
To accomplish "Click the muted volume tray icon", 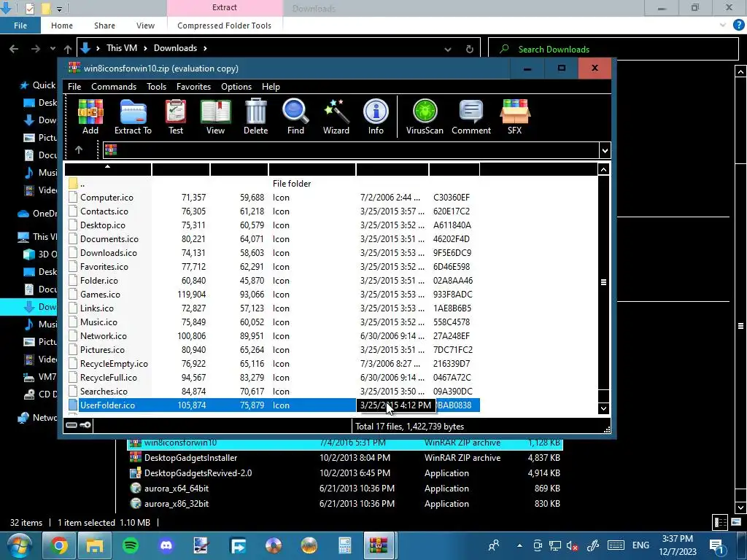I will pos(572,545).
